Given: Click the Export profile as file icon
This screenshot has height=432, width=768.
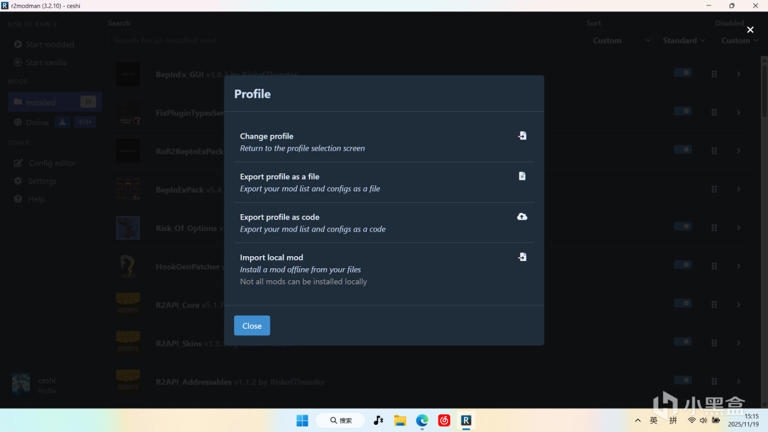Looking at the screenshot, I should [x=522, y=176].
